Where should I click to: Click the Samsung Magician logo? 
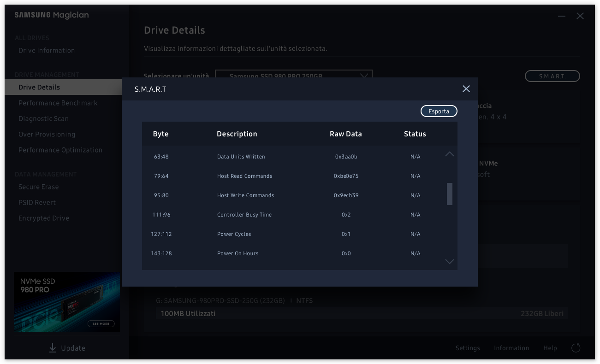(x=51, y=15)
